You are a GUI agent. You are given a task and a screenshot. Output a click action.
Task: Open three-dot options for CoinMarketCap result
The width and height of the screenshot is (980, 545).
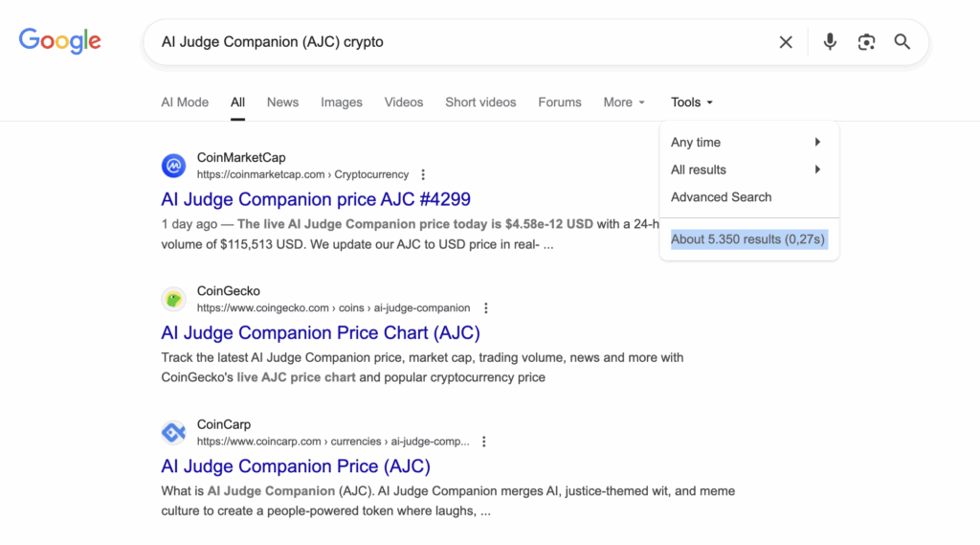pos(423,175)
